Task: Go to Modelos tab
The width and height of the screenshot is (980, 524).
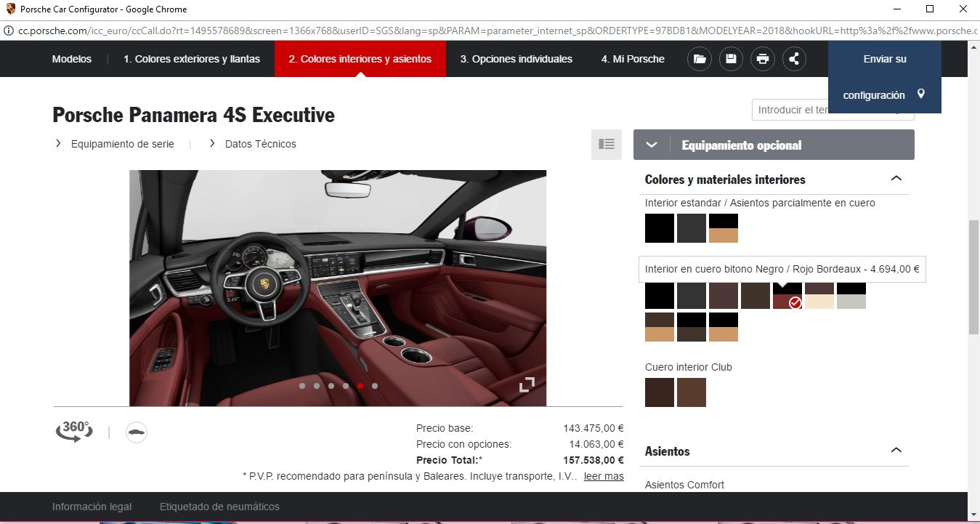Action: pos(72,59)
